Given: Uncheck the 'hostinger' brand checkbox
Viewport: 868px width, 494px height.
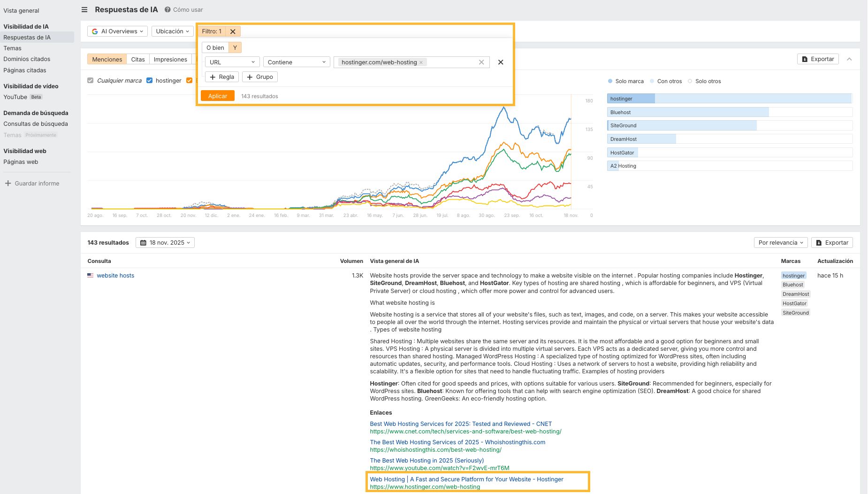Looking at the screenshot, I should coord(149,80).
